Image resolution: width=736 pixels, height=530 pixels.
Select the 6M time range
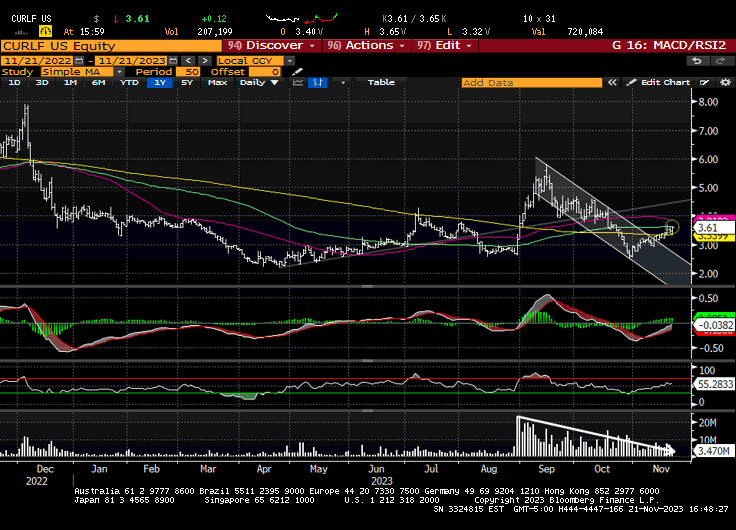point(99,83)
